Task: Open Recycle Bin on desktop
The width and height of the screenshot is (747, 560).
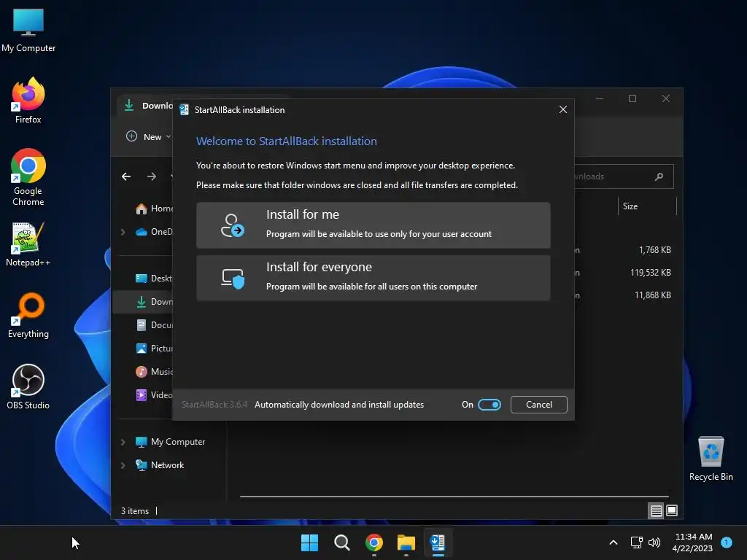Action: tap(711, 458)
